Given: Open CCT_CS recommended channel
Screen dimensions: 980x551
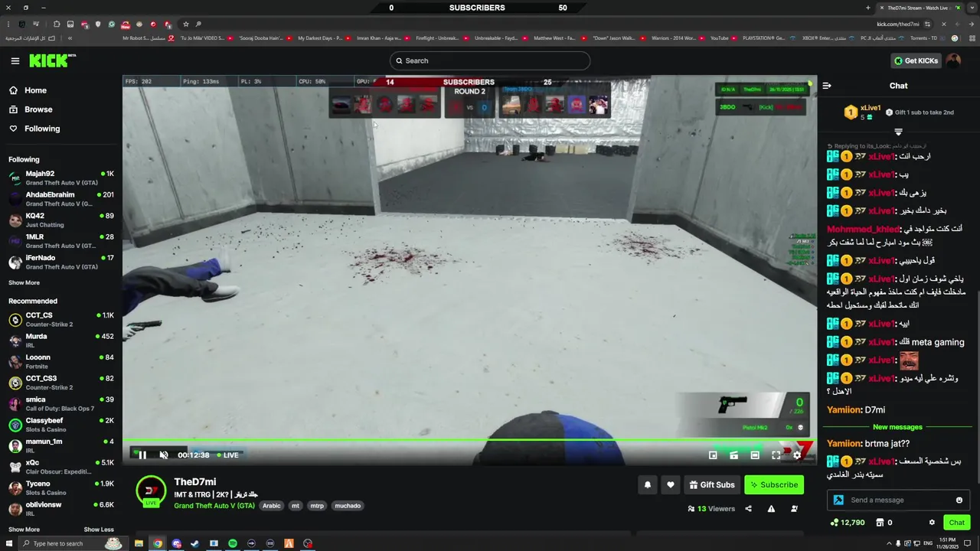Looking at the screenshot, I should pyautogui.click(x=61, y=319).
